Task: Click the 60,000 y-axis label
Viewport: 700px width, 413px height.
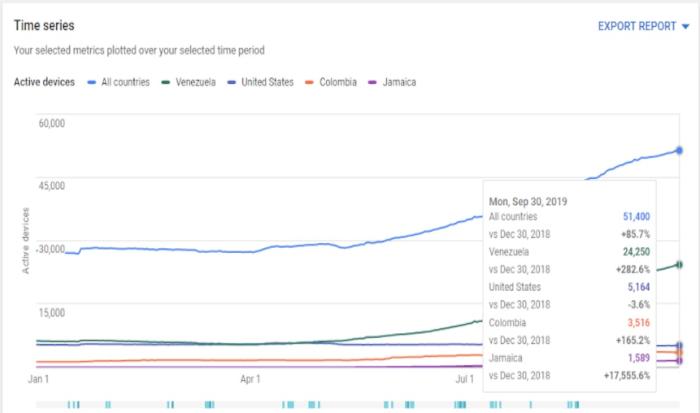Action: click(x=51, y=123)
